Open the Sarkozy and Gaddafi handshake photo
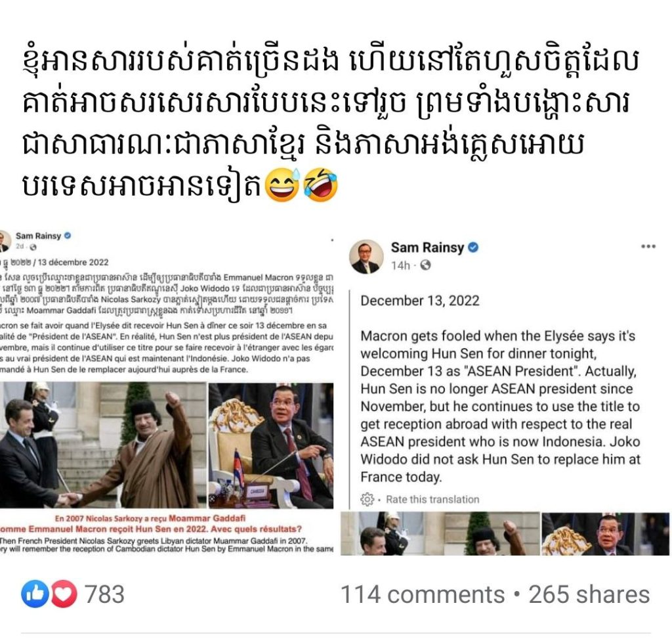The width and height of the screenshot is (672, 639). coord(102,445)
